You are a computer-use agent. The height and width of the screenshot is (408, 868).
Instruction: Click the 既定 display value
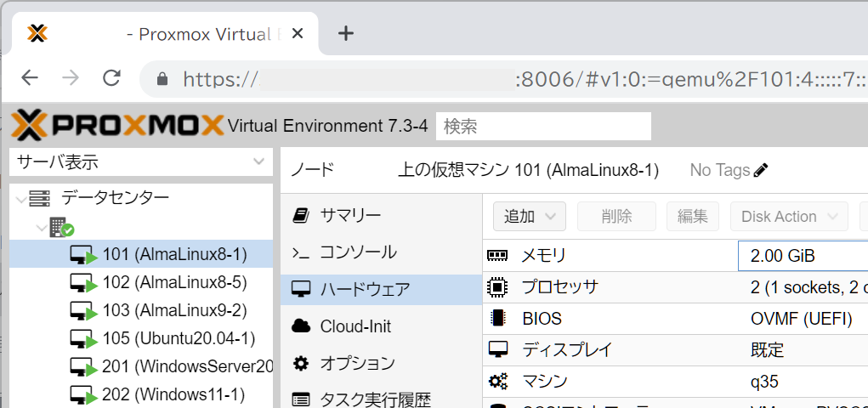(767, 350)
